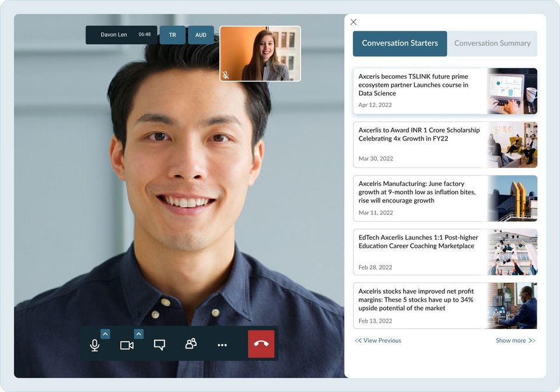Open INR 1 Crore Scholarship article

445,145
